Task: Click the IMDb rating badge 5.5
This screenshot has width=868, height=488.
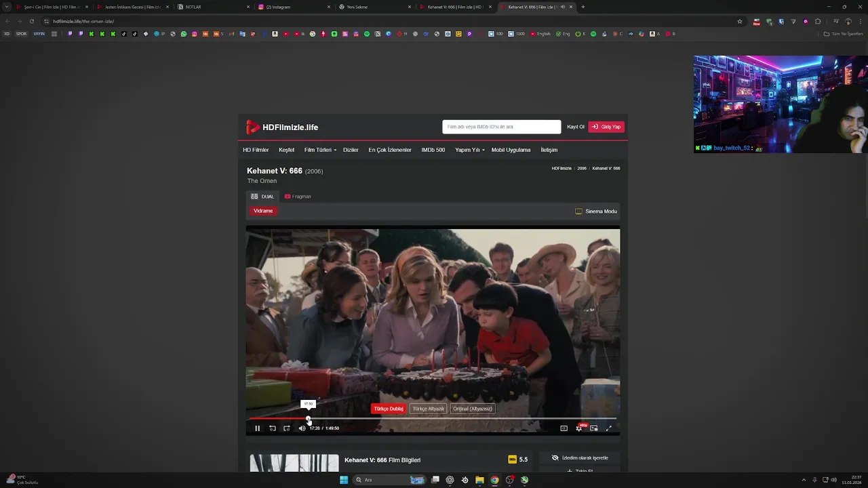Action: (x=518, y=460)
